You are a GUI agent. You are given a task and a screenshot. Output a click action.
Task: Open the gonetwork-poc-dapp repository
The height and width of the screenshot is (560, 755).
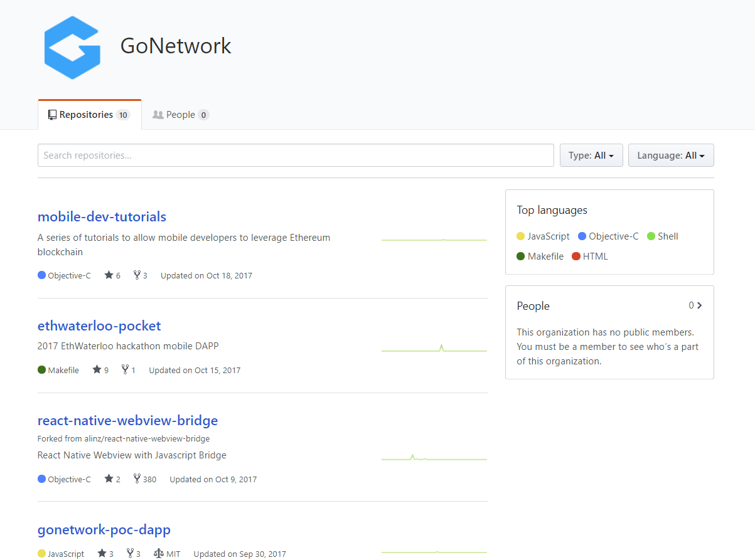point(104,530)
